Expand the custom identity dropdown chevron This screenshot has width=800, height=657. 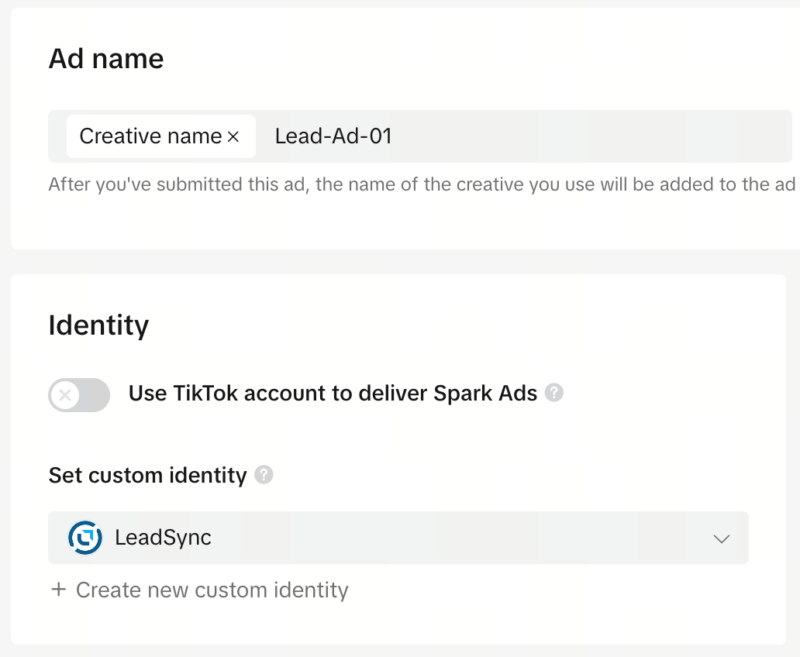point(721,539)
